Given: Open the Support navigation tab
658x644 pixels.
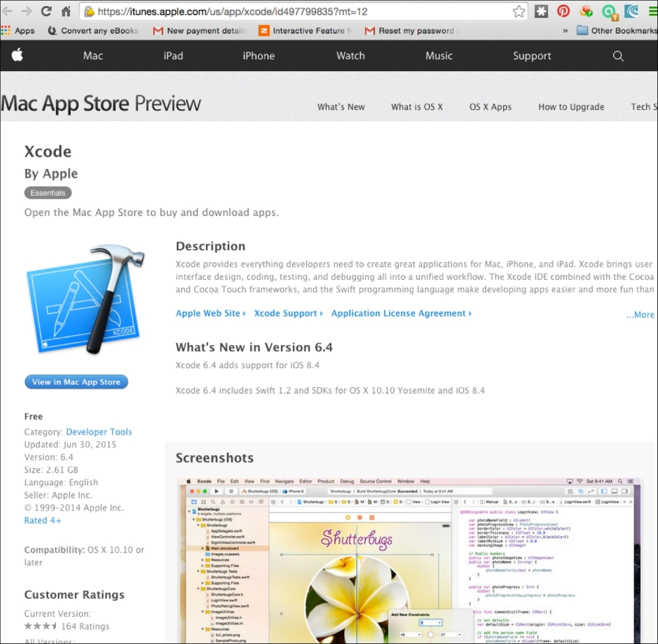Looking at the screenshot, I should tap(532, 56).
